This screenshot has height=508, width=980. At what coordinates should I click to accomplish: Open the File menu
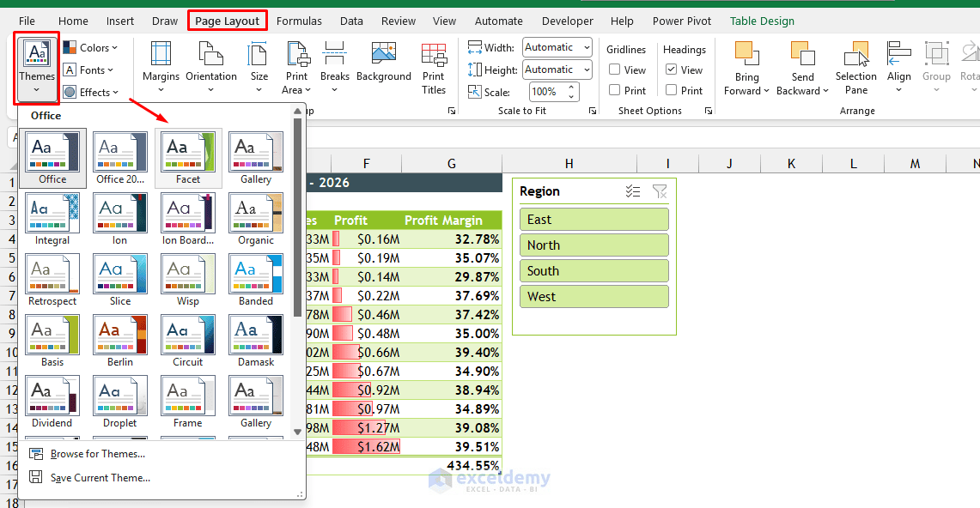click(x=27, y=21)
